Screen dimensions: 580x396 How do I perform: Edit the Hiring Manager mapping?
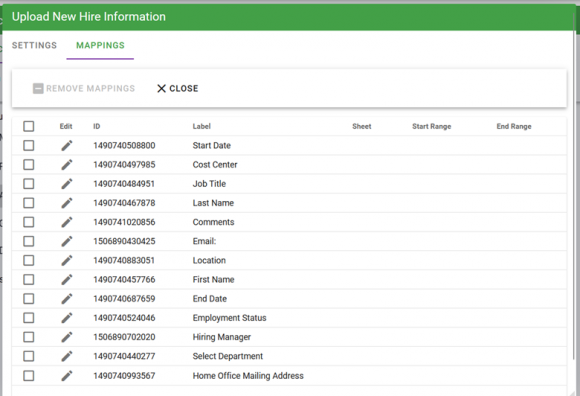pos(67,337)
